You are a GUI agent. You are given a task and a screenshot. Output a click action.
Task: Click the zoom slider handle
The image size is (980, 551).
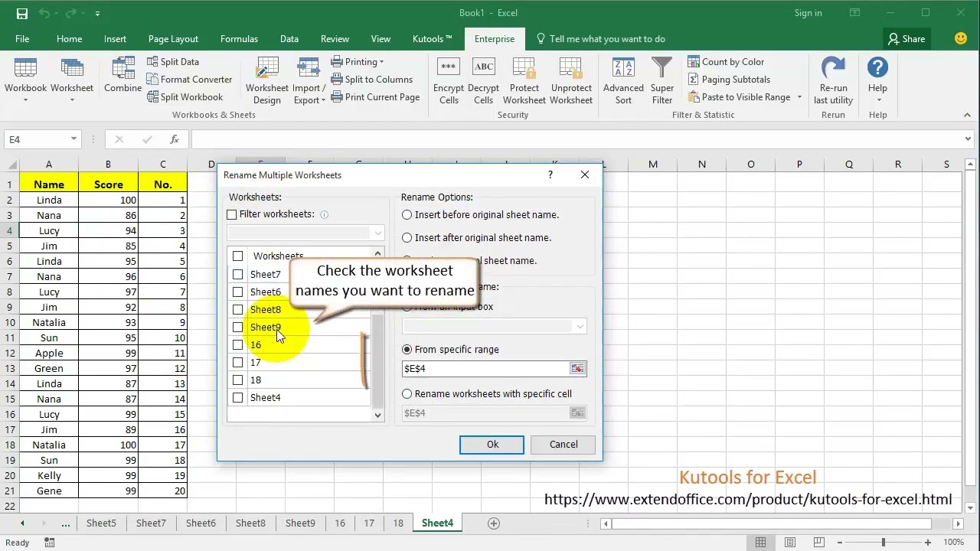pos(883,543)
